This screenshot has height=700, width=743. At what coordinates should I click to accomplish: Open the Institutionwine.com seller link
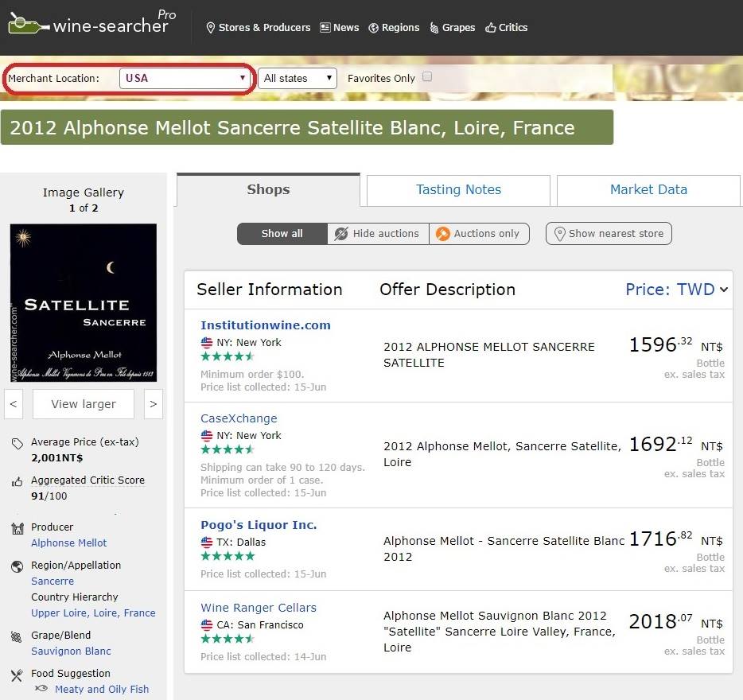point(266,325)
